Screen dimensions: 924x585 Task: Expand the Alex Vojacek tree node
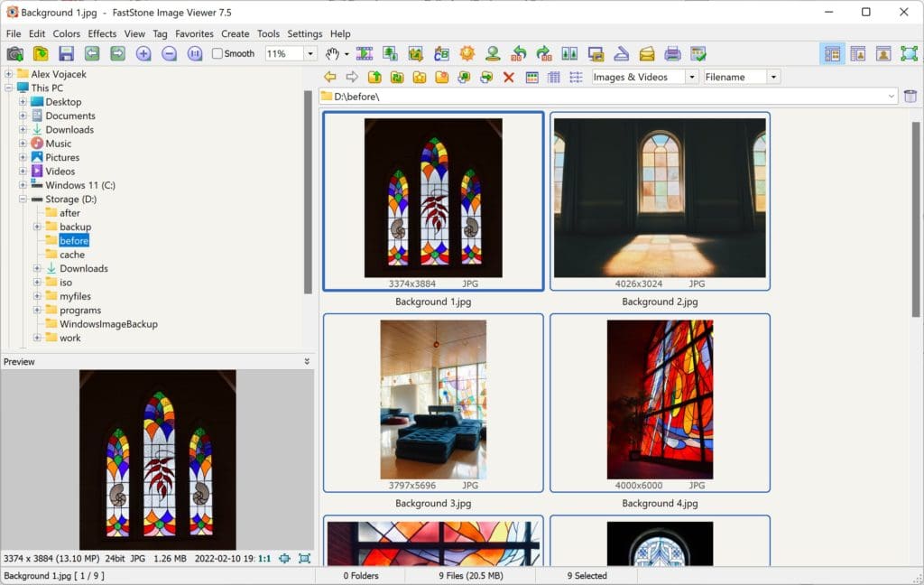pos(8,74)
